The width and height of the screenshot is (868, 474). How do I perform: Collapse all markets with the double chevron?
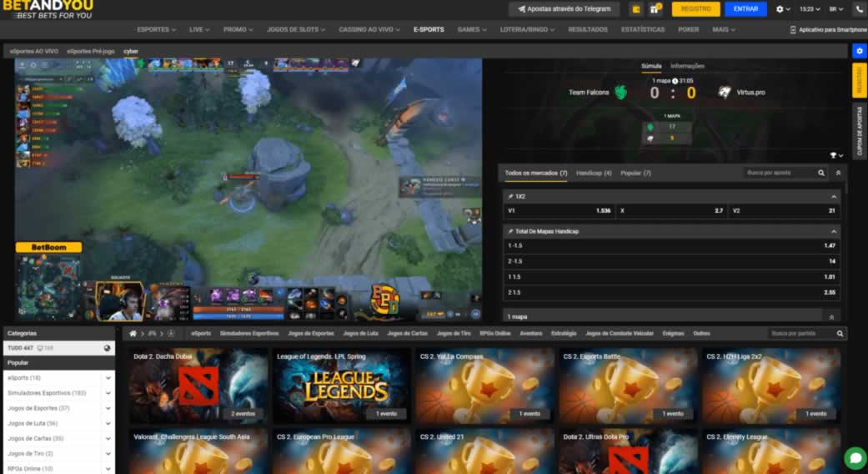(838, 173)
